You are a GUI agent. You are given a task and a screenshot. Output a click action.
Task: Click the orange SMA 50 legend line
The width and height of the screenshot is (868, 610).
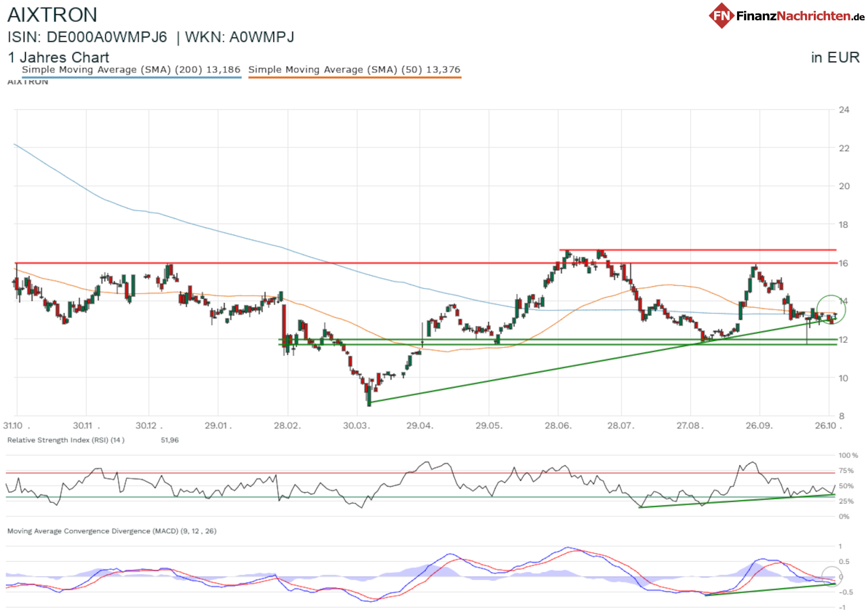pos(355,77)
